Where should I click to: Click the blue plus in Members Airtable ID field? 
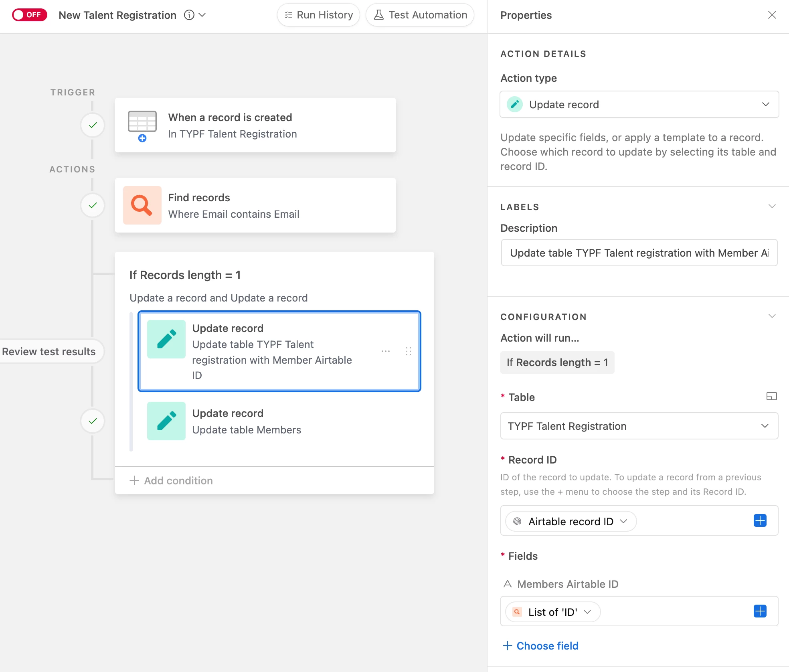click(x=760, y=611)
